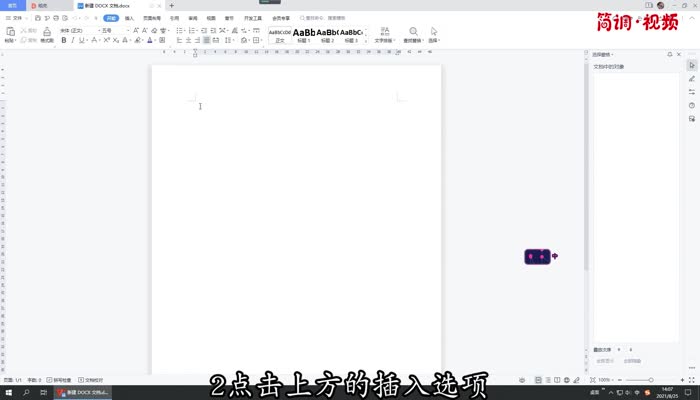Click the Format Painter (格式刷) icon
Viewport: 700px width, 400px height.
pyautogui.click(x=46, y=34)
